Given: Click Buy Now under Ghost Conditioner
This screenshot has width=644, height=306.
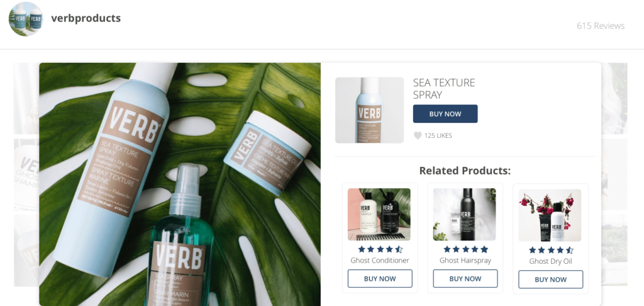Looking at the screenshot, I should pos(380,278).
